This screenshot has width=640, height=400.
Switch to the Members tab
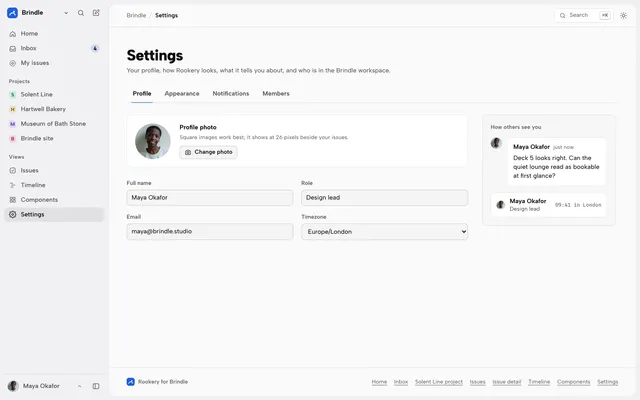[276, 93]
